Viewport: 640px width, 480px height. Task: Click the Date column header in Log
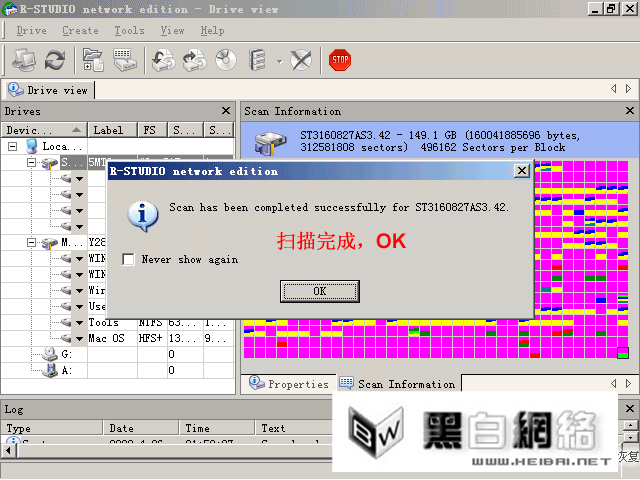coord(141,428)
